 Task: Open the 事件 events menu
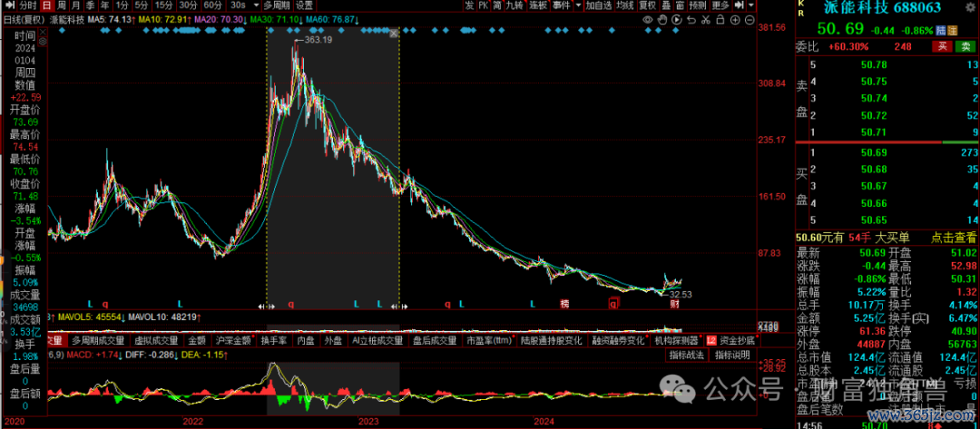tap(562, 5)
